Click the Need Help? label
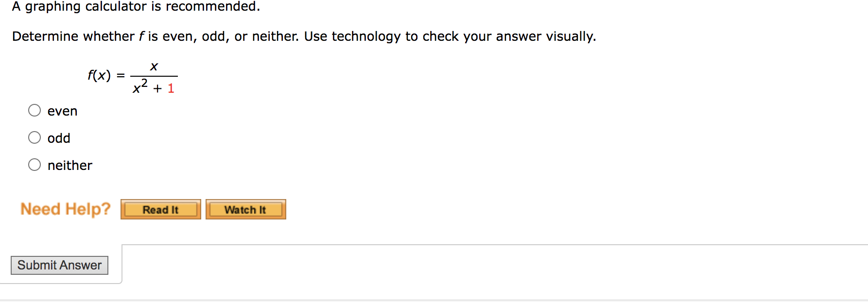 pyautogui.click(x=66, y=209)
